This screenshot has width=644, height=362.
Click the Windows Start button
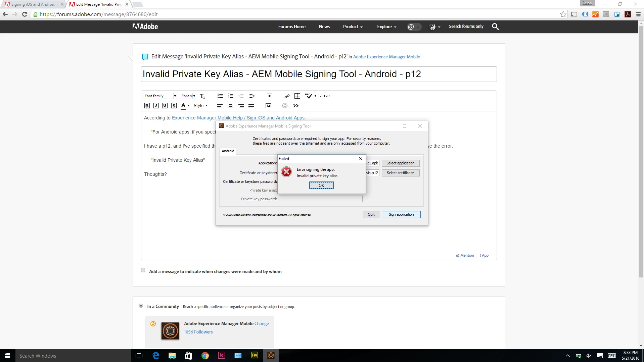pyautogui.click(x=7, y=355)
